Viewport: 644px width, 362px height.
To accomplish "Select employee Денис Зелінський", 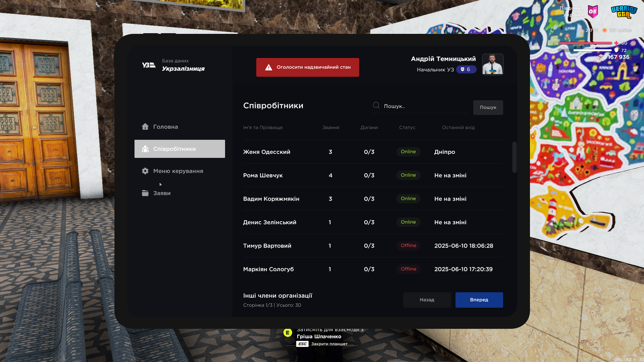I will coord(373,222).
